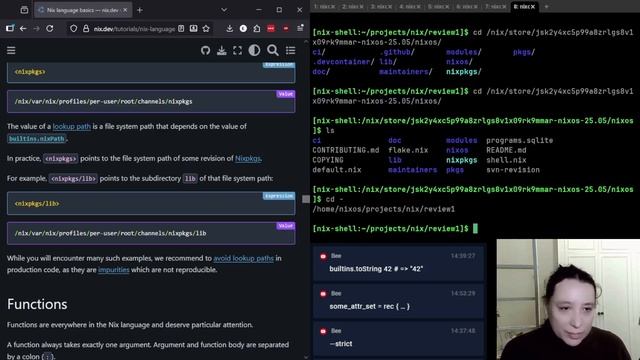Open the builtins.nixPath link
Screen dimensions: 640x360
37,139
